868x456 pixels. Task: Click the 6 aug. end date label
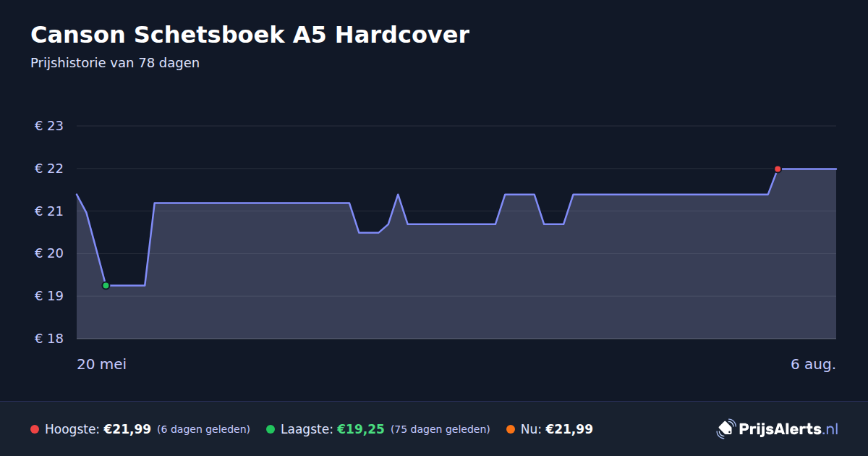click(x=813, y=364)
